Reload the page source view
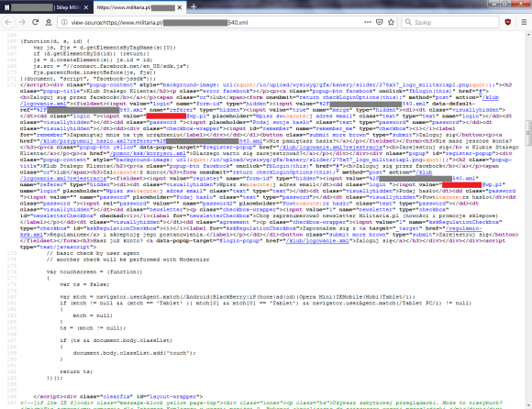Image resolution: width=532 pixels, height=409 pixels. pyautogui.click(x=35, y=22)
